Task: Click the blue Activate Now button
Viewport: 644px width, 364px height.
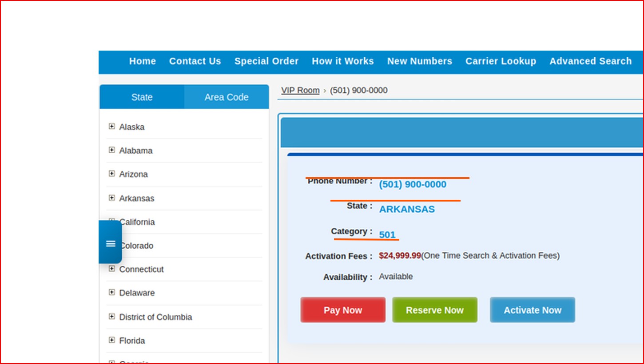Action: click(x=532, y=310)
